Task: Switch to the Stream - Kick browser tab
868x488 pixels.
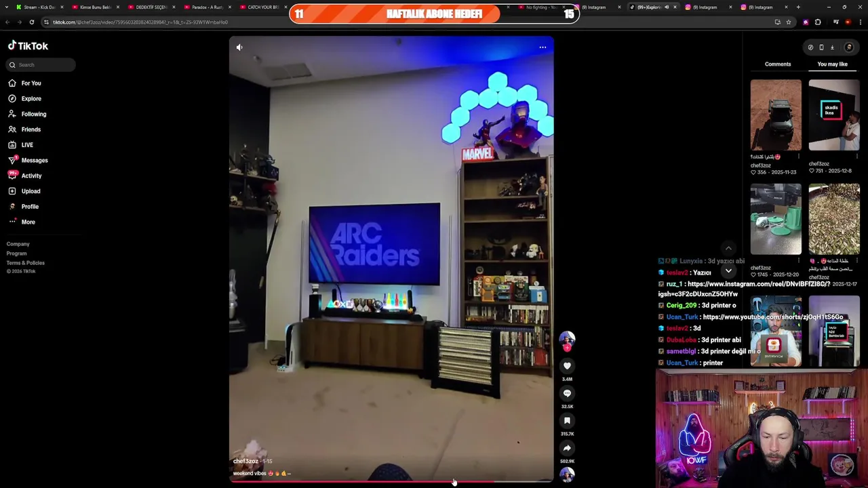Action: pos(39,7)
